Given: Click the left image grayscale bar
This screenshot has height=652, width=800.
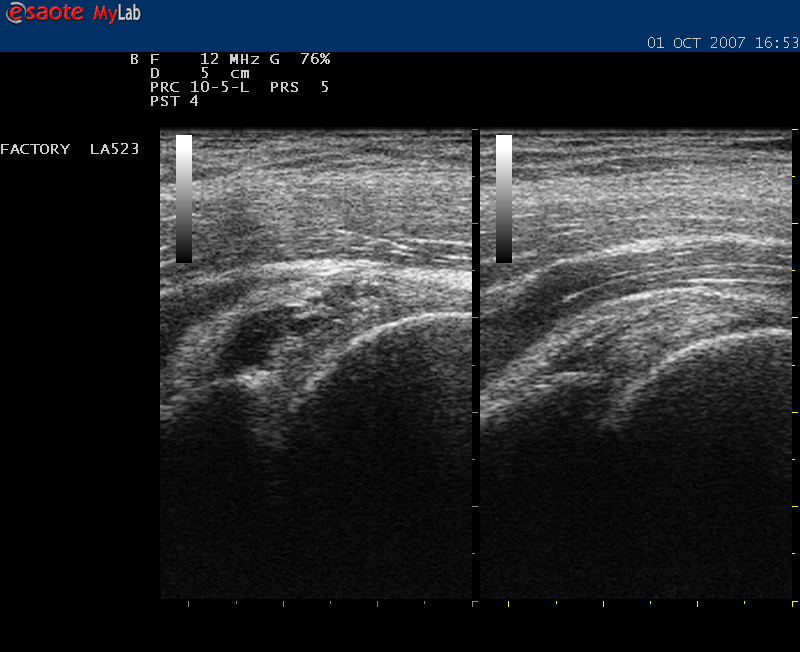Looking at the screenshot, I should tap(184, 199).
